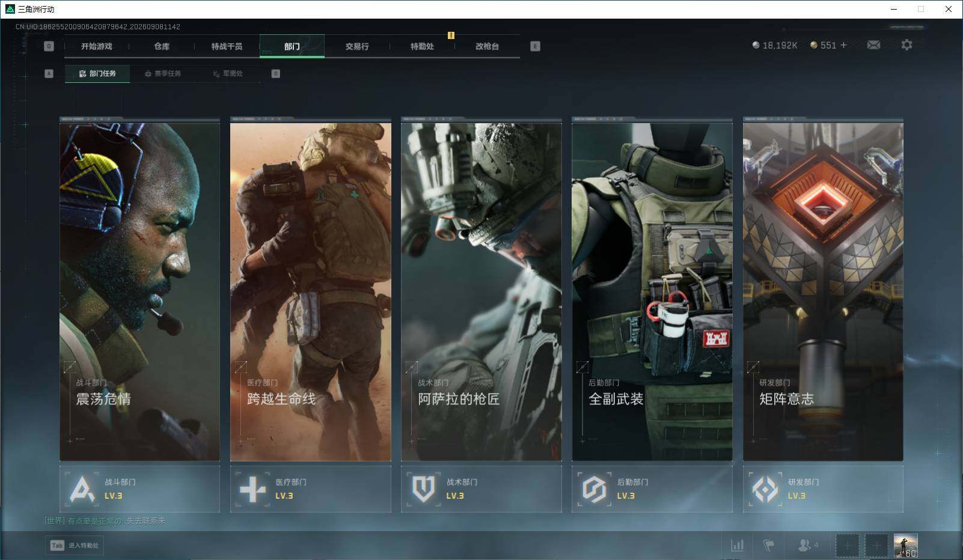Open the bar chart stats icon

[x=737, y=546]
